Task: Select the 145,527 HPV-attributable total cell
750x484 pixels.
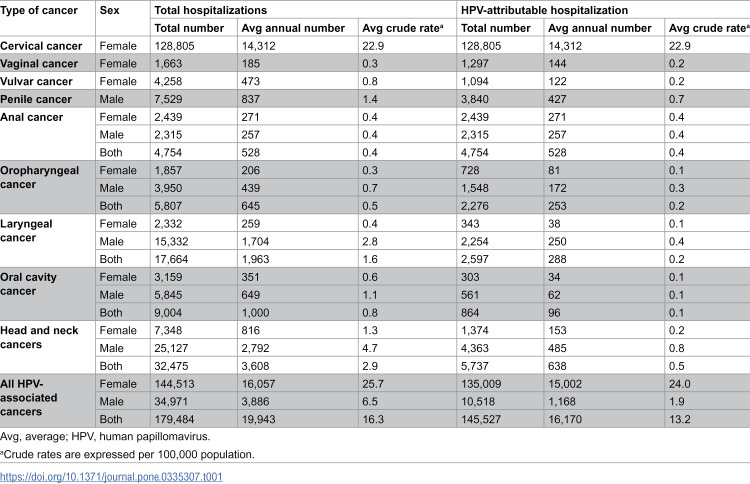Action: coord(481,419)
